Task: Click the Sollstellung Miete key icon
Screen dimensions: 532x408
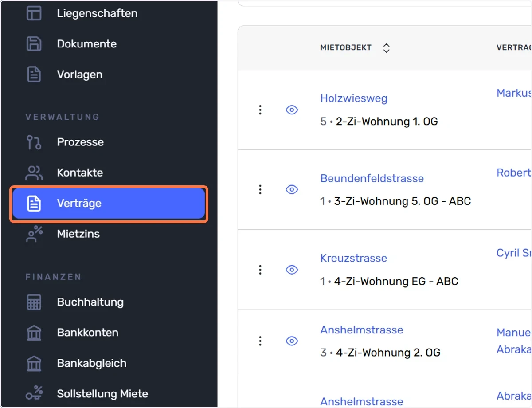Action: pos(34,394)
